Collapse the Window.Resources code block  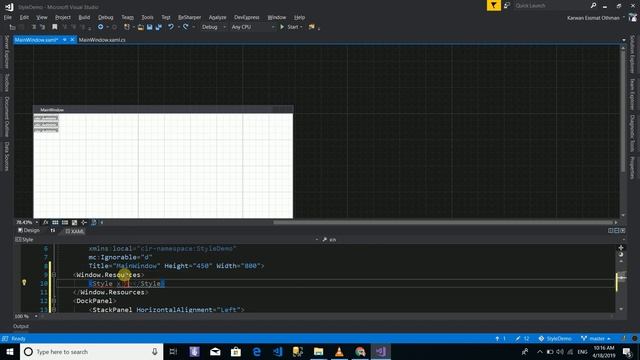[54, 275]
